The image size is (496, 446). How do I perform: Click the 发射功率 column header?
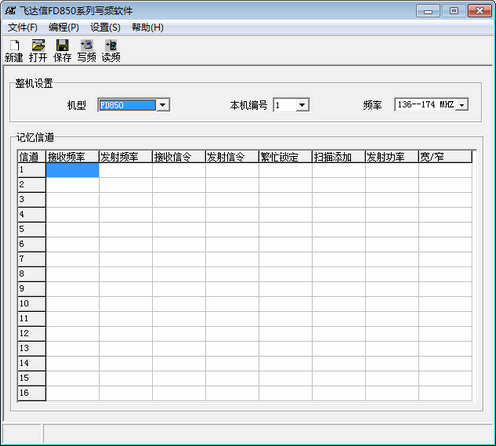[x=392, y=157]
